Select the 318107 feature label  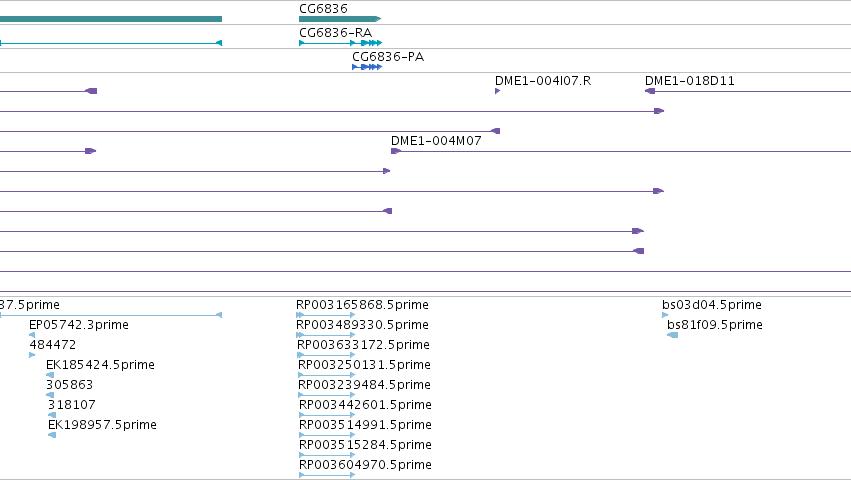(72, 405)
